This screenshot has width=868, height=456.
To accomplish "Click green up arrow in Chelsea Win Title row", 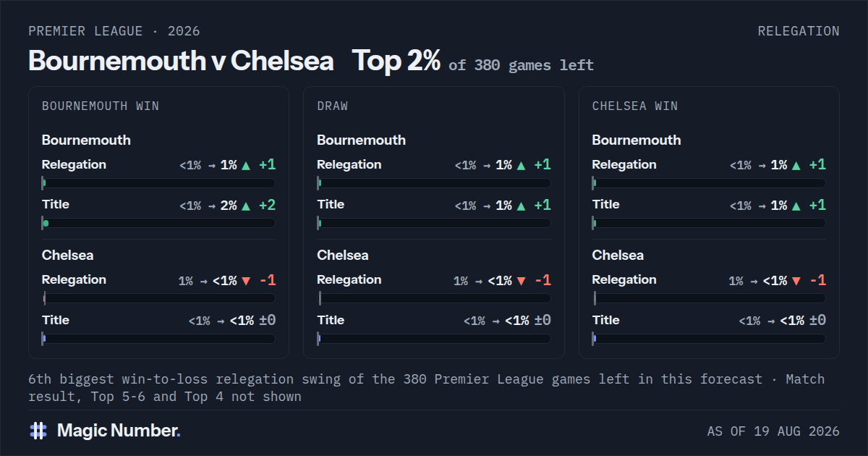I will 796,206.
